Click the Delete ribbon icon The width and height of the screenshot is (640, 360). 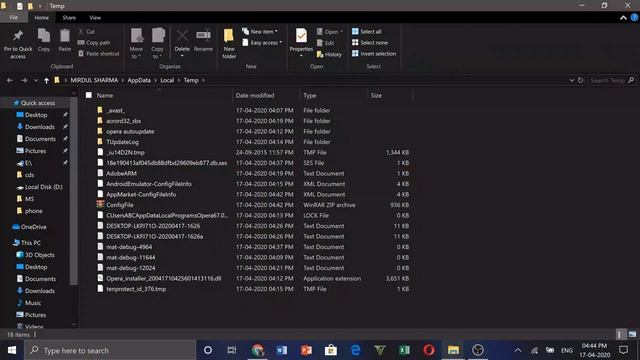(x=182, y=36)
